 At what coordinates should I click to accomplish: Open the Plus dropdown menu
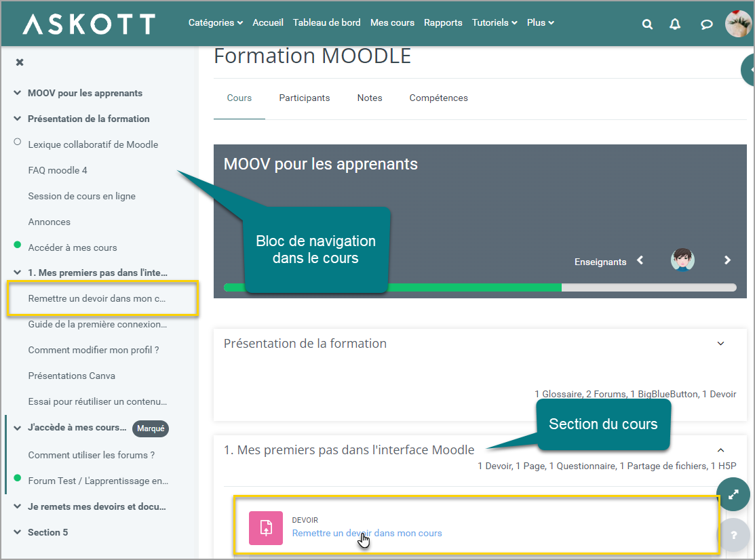(x=540, y=22)
